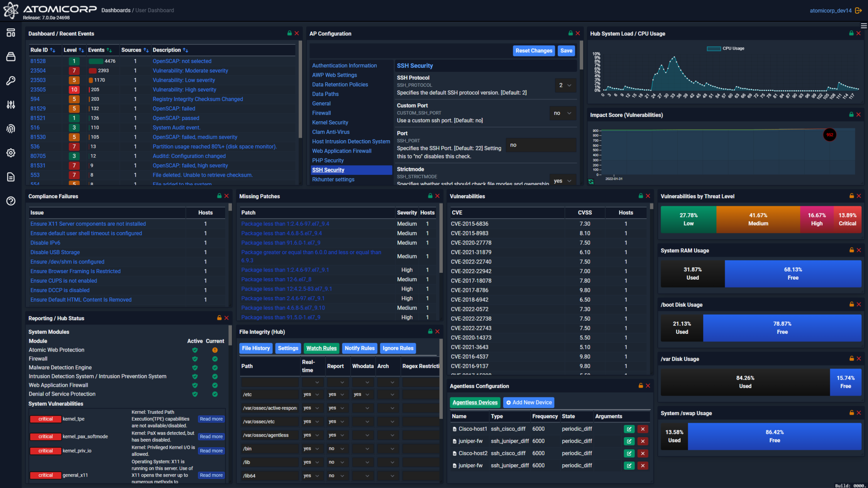This screenshot has height=488, width=868.
Task: Toggle the padlock on Recent Events panel
Action: (x=290, y=33)
